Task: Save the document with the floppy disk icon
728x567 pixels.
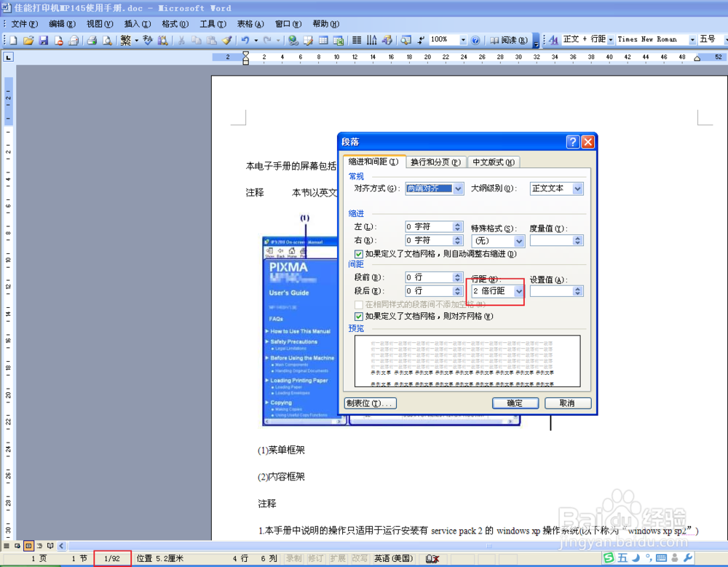Action: pyautogui.click(x=44, y=41)
